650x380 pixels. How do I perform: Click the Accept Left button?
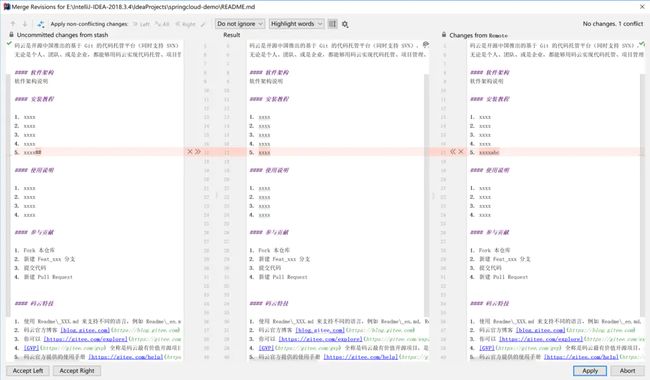pyautogui.click(x=28, y=371)
